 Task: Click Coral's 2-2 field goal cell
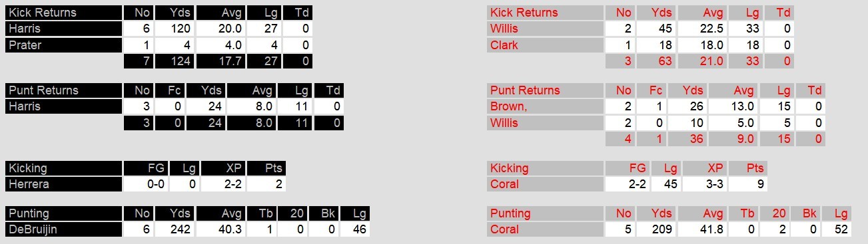click(628, 184)
